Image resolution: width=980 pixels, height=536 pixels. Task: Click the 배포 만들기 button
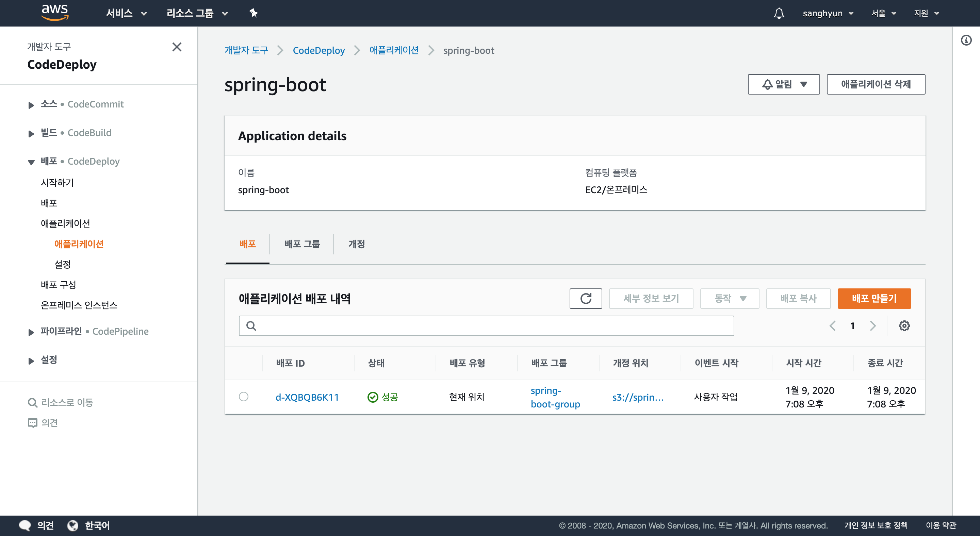pos(874,298)
